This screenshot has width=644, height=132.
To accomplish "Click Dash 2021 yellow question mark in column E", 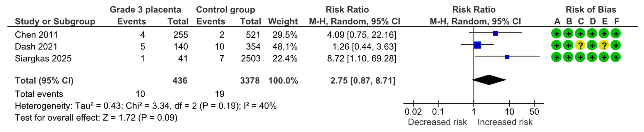I will 604,45.
